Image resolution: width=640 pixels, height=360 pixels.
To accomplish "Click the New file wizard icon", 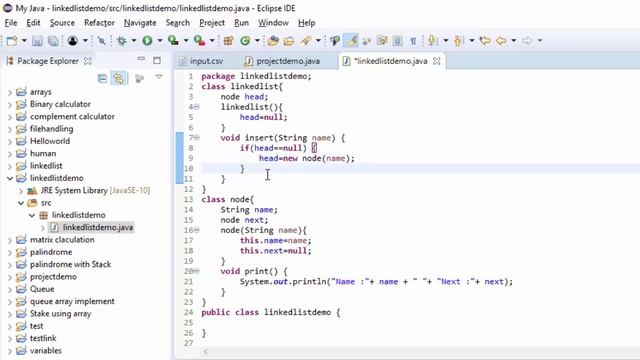I will [12, 40].
